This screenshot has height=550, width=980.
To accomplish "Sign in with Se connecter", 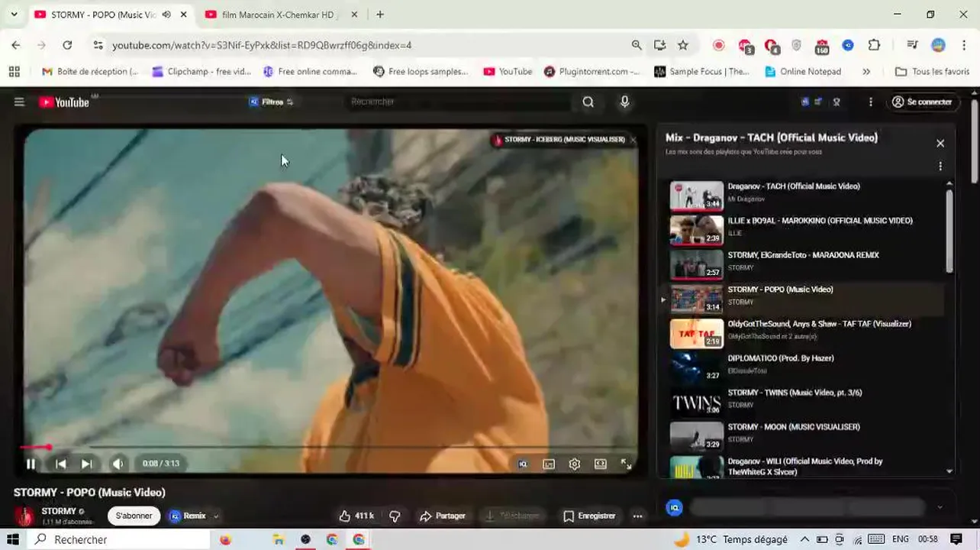I will [x=922, y=102].
